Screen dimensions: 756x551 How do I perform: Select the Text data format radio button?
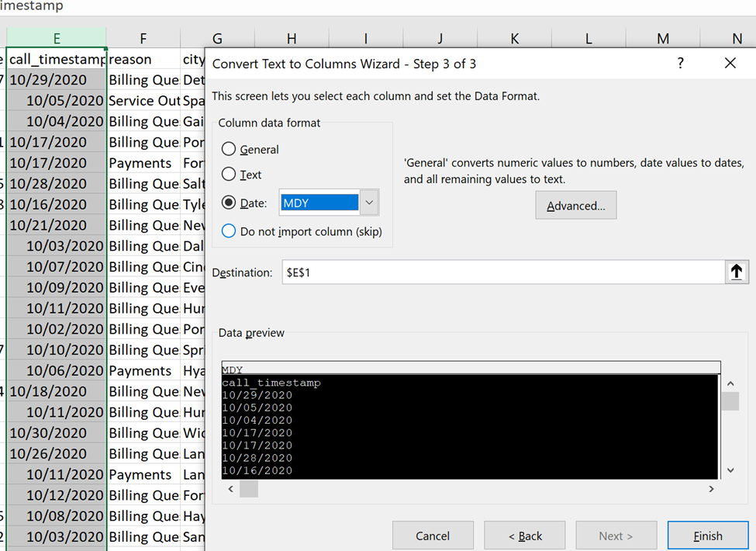tap(230, 175)
